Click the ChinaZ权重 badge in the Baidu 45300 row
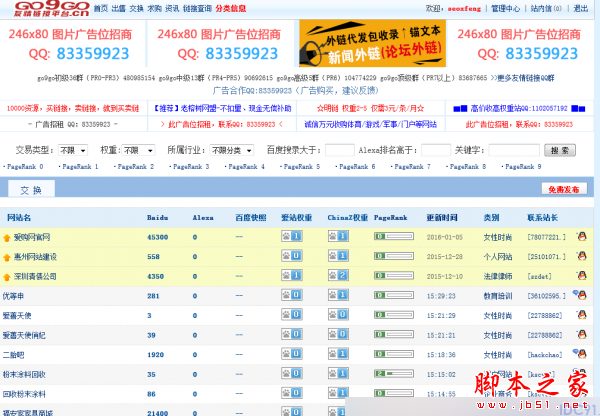Viewport: 600px width, 416px height. tap(338, 236)
